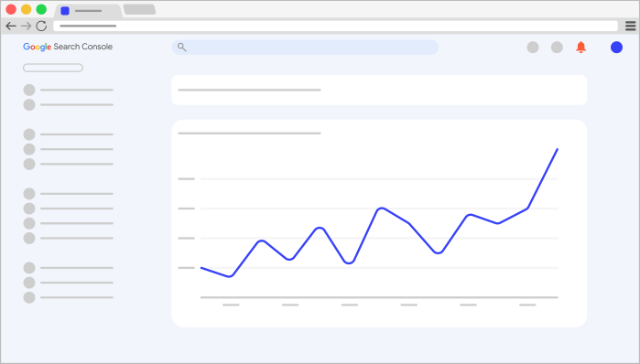Click the yellow minimize window button
640x364 pixels.
[x=27, y=9]
